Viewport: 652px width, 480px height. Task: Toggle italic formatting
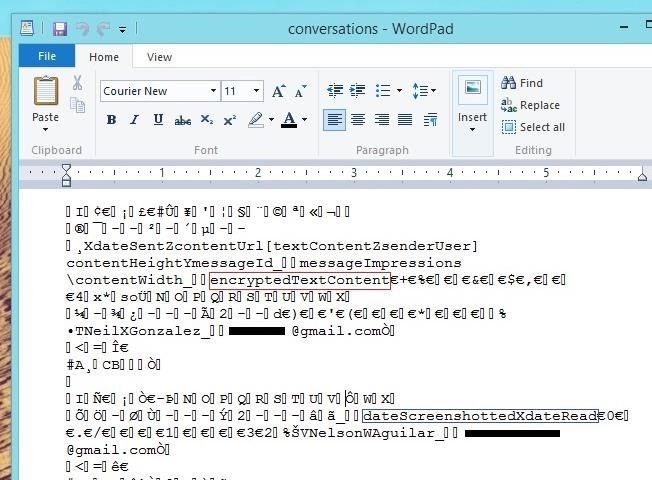134,120
